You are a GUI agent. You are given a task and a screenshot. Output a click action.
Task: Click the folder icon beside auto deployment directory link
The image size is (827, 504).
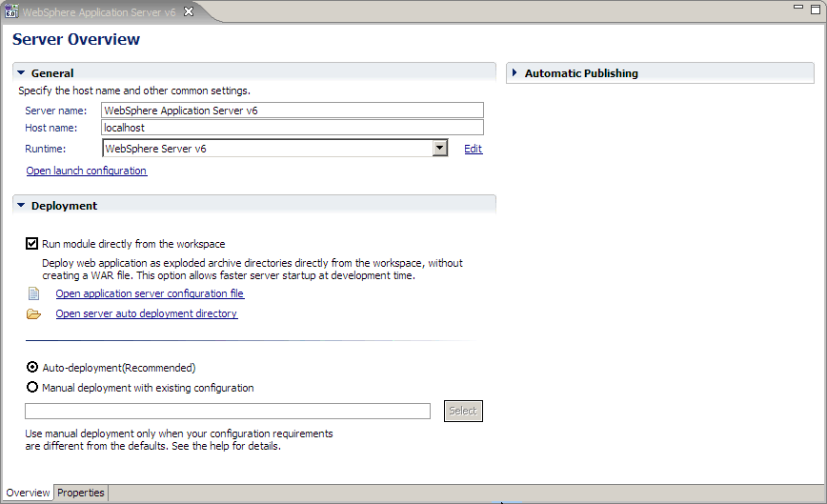(x=33, y=314)
